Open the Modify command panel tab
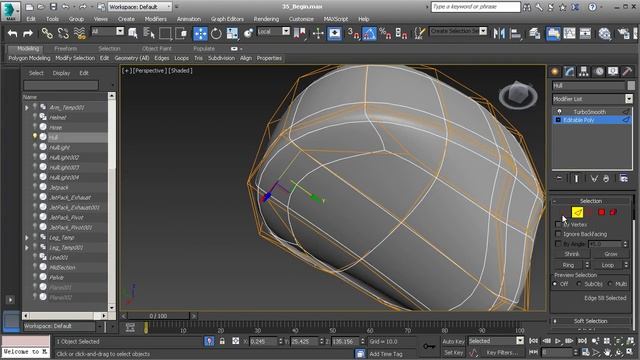The image size is (640, 360). pyautogui.click(x=569, y=72)
